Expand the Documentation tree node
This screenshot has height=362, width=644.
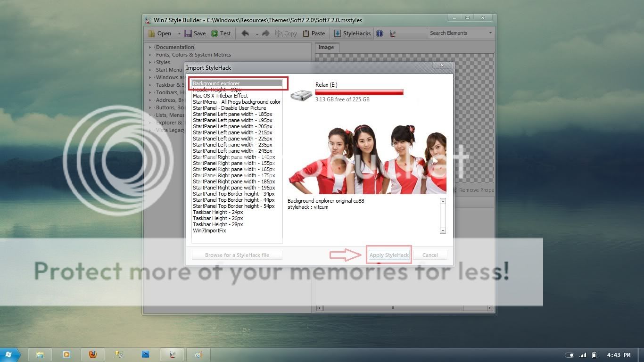[150, 47]
